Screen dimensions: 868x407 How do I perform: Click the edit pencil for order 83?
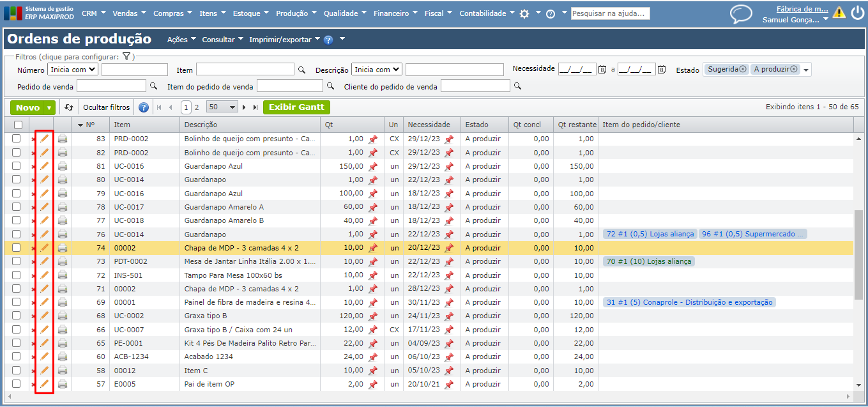click(x=44, y=139)
